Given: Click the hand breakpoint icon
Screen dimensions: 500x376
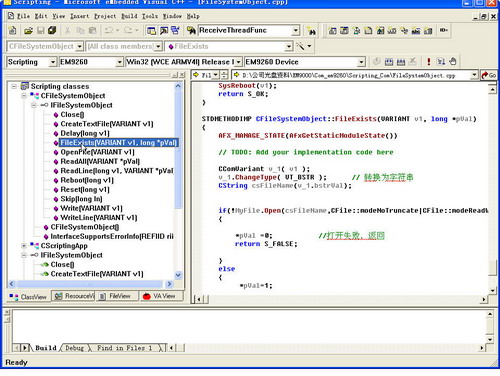Looking at the screenshot, I should [x=452, y=62].
